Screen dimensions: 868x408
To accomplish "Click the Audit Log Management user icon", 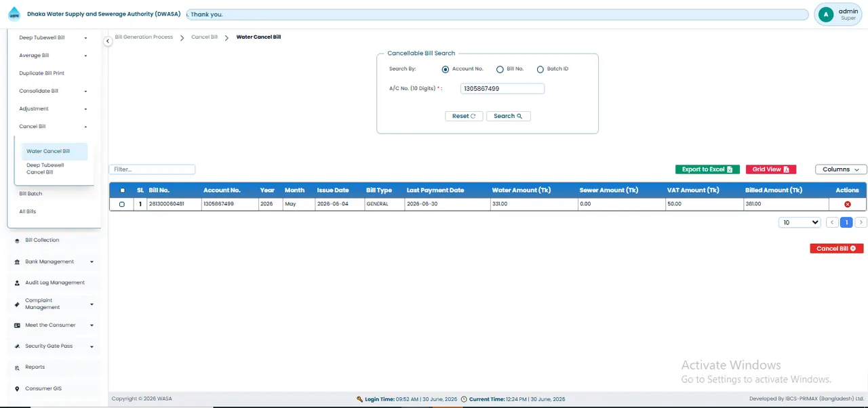I will pyautogui.click(x=17, y=283).
